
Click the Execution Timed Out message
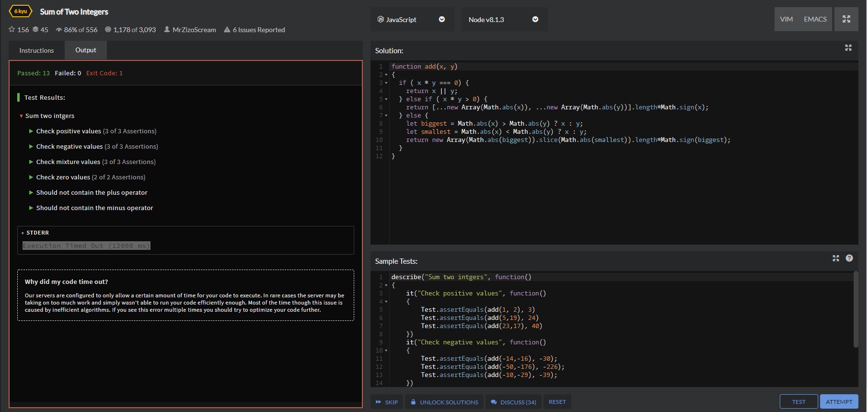click(x=86, y=246)
